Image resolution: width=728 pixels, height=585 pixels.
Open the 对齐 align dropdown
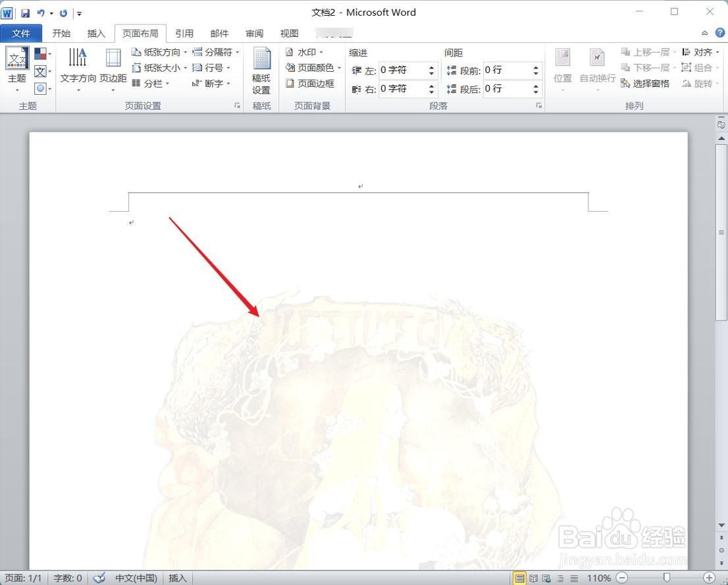click(x=700, y=52)
